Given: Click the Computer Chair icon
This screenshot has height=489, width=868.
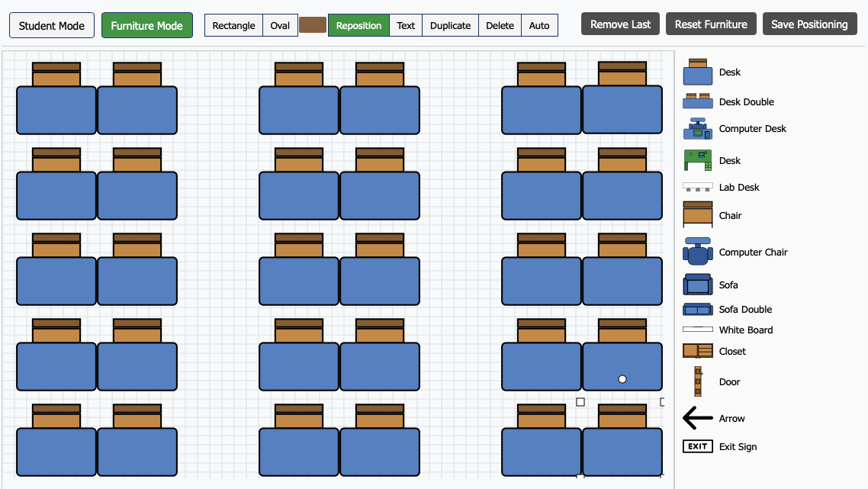Looking at the screenshot, I should point(697,252).
